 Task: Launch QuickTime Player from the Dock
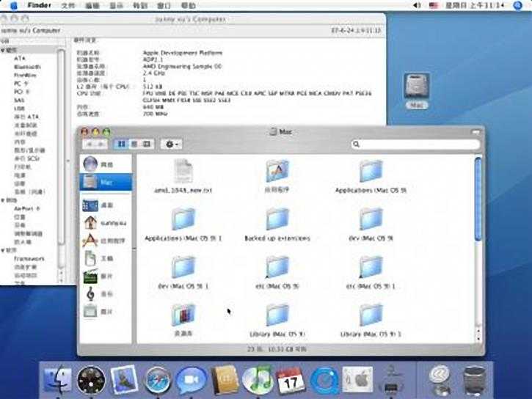(324, 381)
